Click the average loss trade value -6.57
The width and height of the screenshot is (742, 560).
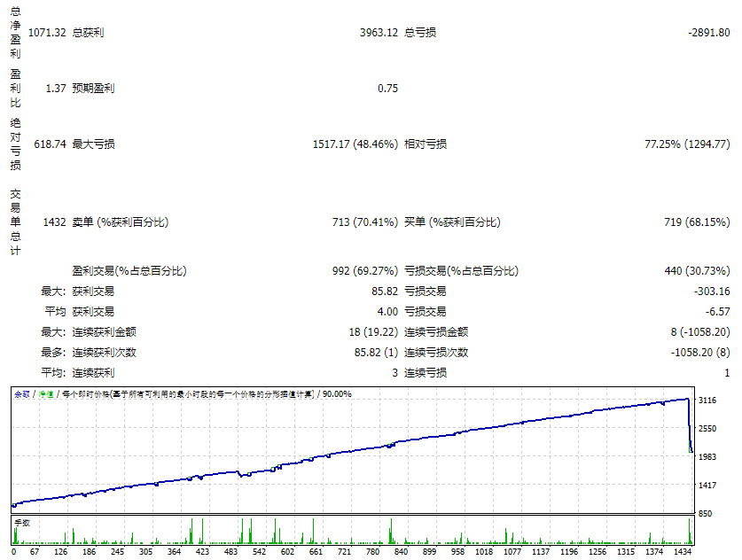pyautogui.click(x=717, y=312)
